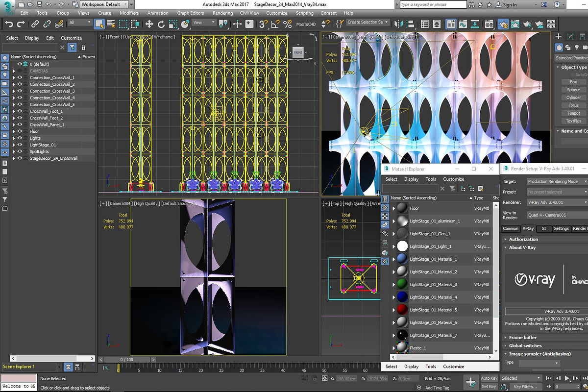
Task: Toggle visibility of LightStage_01 object
Action: [x=20, y=145]
